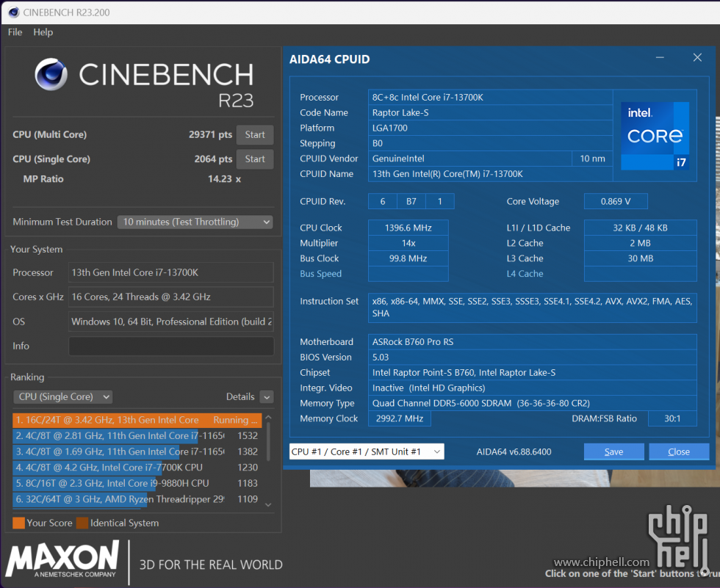Click the ranking list scroll up arrow
Screen dimensions: 720x588
pyautogui.click(x=269, y=418)
